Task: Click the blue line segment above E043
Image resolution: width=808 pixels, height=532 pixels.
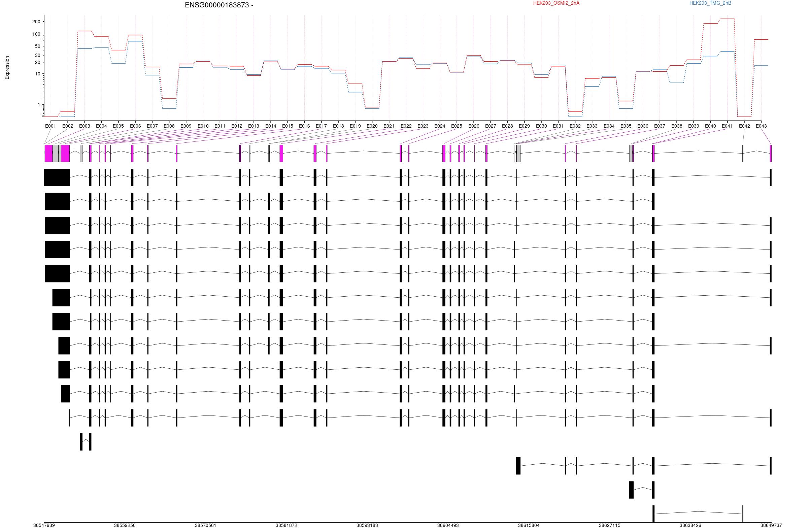Action: [x=761, y=66]
